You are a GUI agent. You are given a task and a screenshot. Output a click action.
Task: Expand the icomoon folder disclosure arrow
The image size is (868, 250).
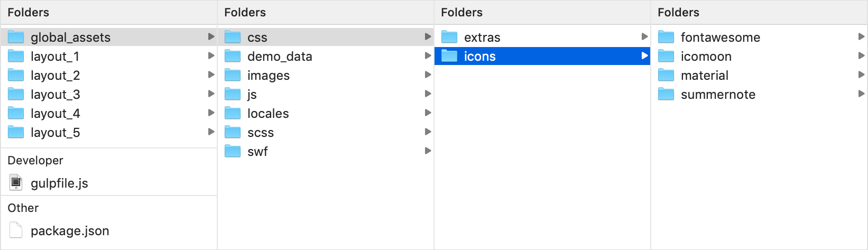coord(861,55)
